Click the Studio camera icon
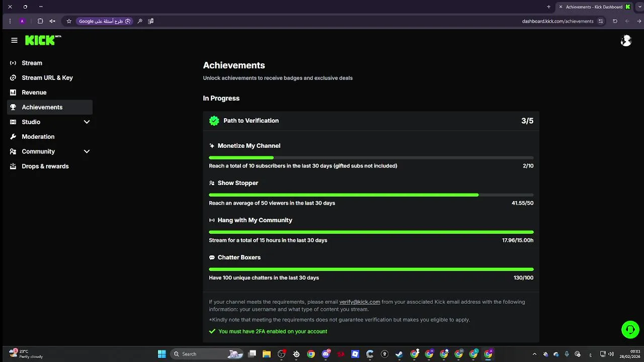Viewport: 644px width, 362px height. tap(13, 122)
